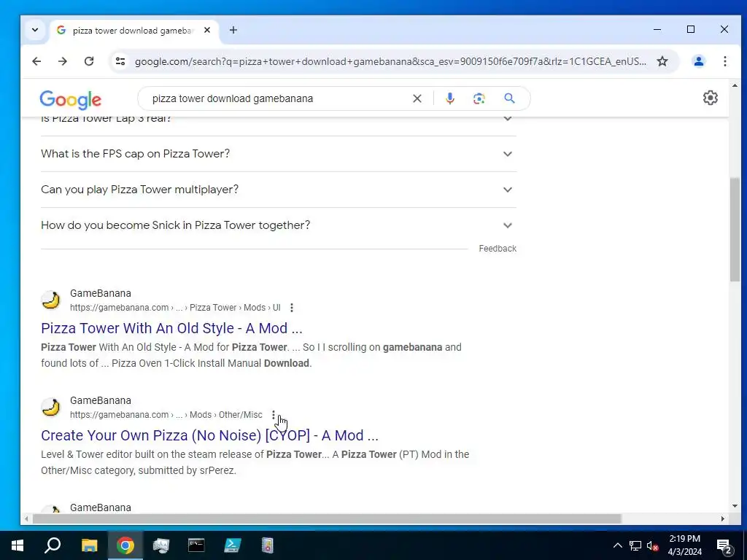Click the scroll down arrow

coord(735,506)
